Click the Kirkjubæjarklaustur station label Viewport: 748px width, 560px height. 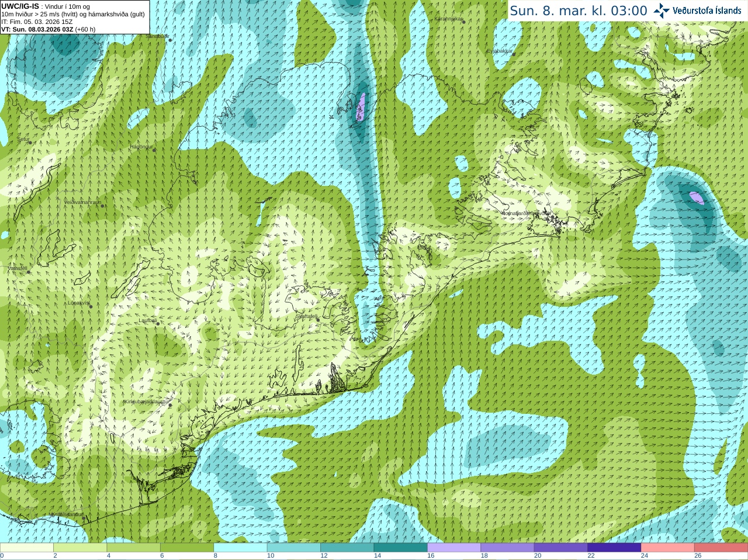click(x=147, y=402)
